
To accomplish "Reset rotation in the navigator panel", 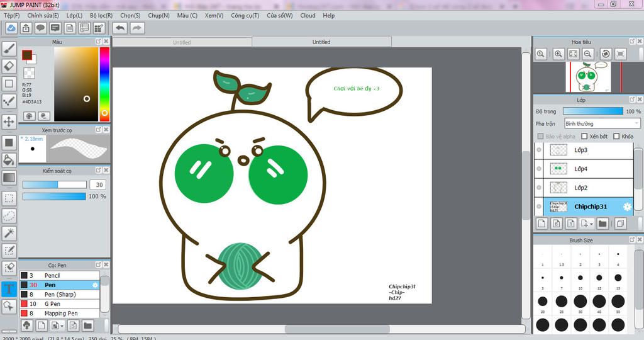I will [606, 54].
